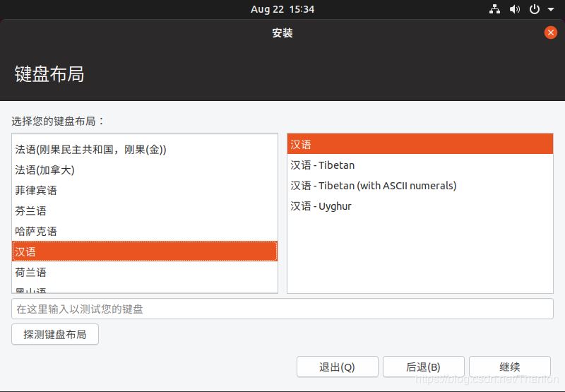Click the keyboard test input field
The image size is (565, 392).
click(282, 309)
